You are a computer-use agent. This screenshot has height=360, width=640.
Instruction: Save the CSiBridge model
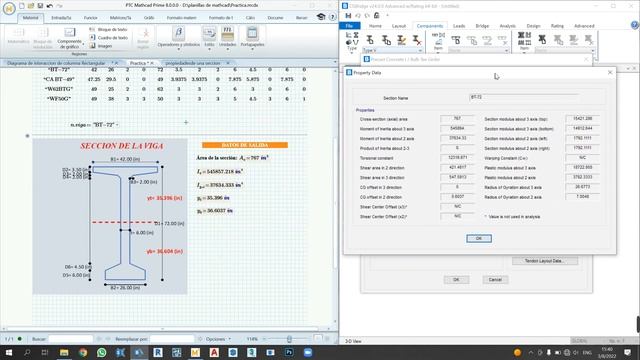(x=348, y=16)
